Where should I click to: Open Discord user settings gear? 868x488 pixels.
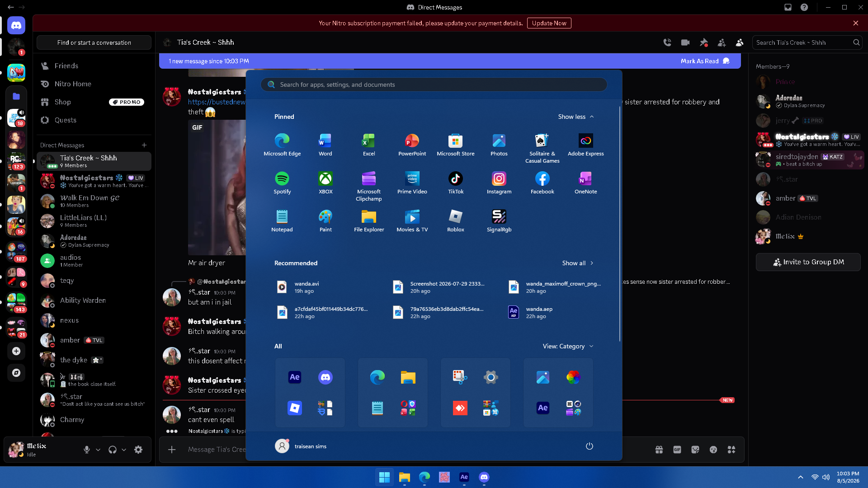click(x=138, y=450)
